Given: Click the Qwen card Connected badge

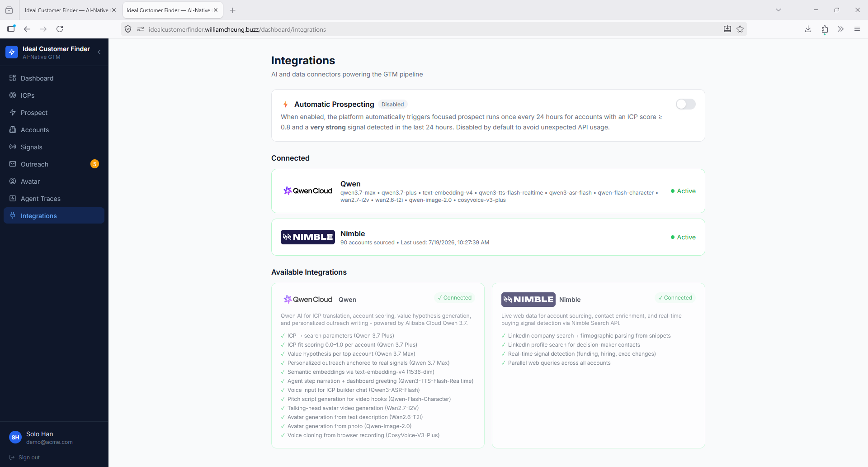Looking at the screenshot, I should click(x=454, y=298).
